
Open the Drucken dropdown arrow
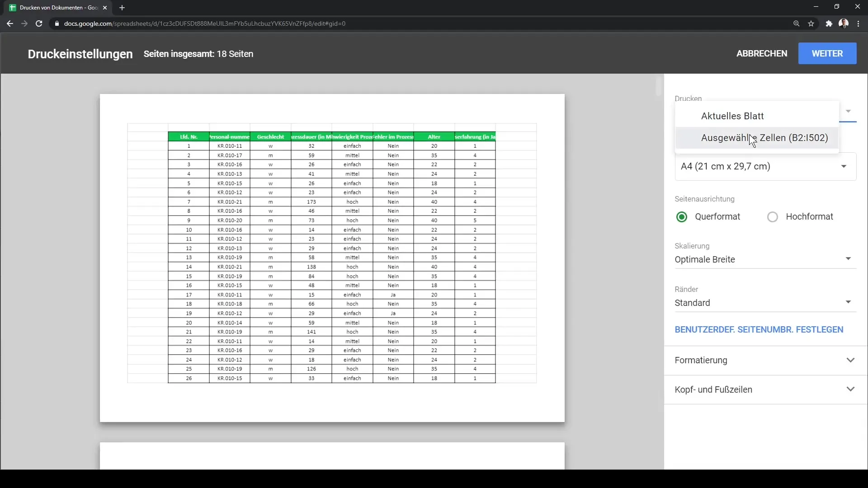[848, 111]
